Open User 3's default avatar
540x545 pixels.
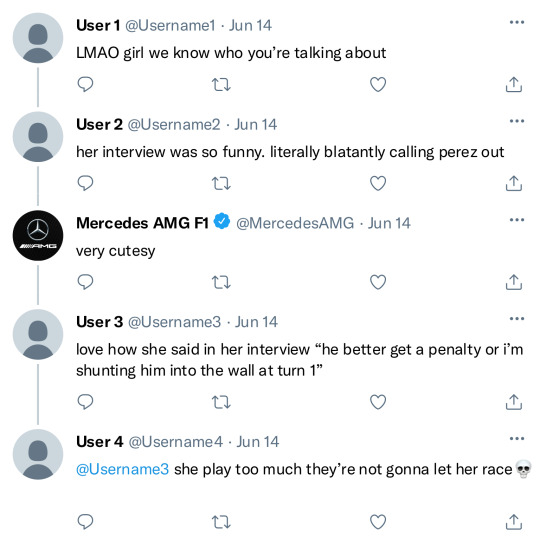coord(38,334)
